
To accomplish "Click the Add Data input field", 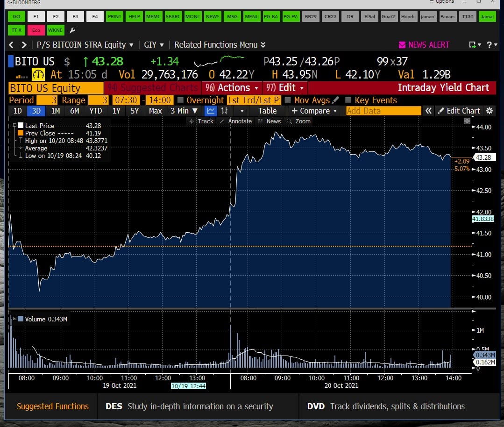I will click(x=383, y=111).
